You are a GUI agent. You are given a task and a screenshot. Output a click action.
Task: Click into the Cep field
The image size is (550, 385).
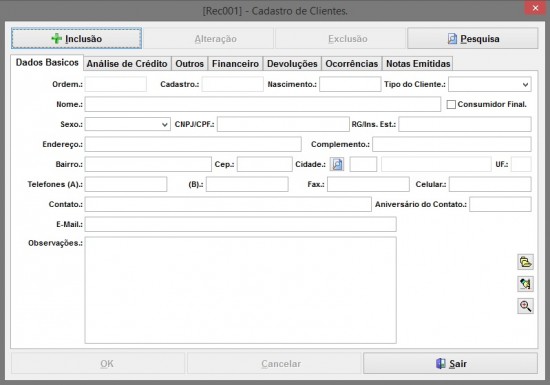point(264,164)
